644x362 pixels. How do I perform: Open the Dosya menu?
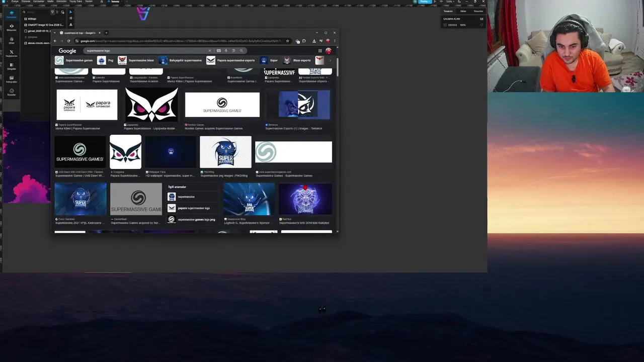coord(15,2)
